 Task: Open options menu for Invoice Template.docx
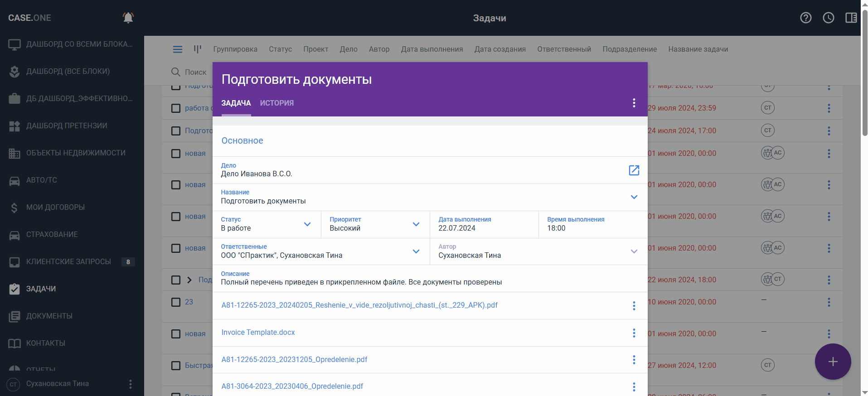tap(634, 333)
